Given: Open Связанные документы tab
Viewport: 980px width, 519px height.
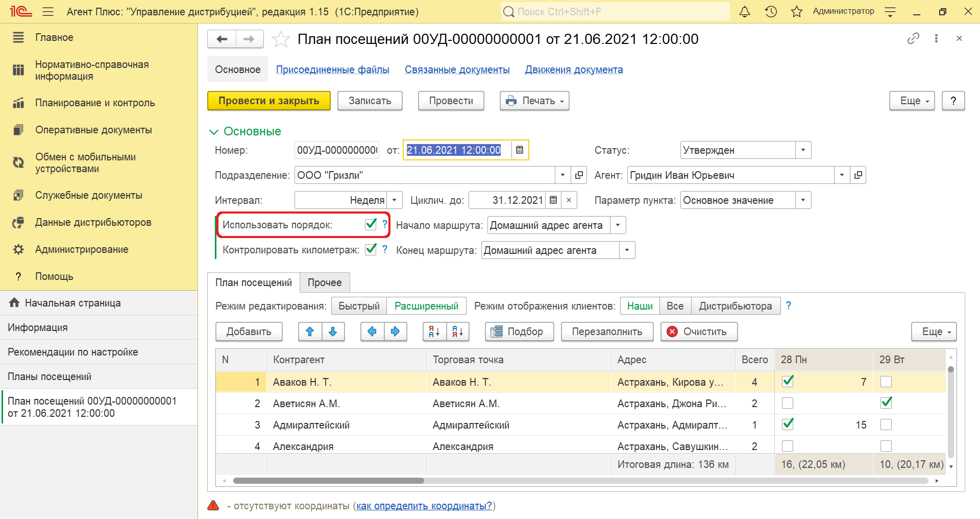Looking at the screenshot, I should [x=457, y=69].
